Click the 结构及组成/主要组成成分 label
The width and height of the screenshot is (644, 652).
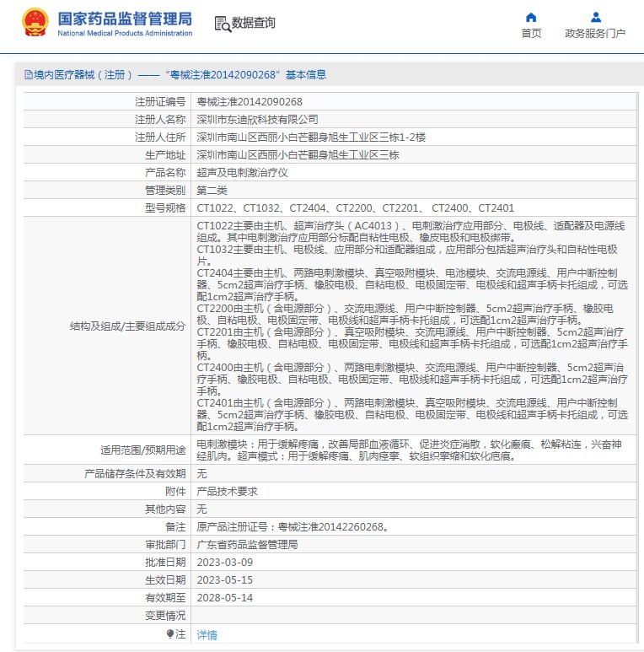(127, 326)
